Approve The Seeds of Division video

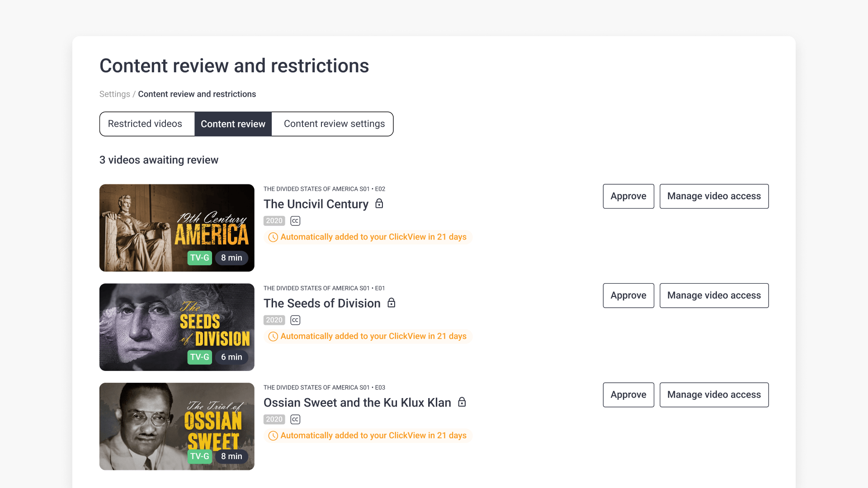pos(628,295)
